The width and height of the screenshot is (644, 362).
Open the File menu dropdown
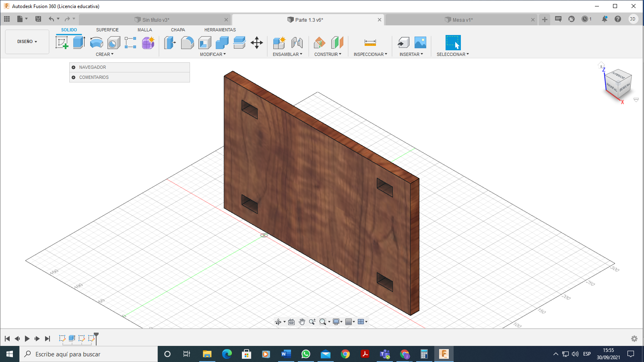[x=22, y=19]
